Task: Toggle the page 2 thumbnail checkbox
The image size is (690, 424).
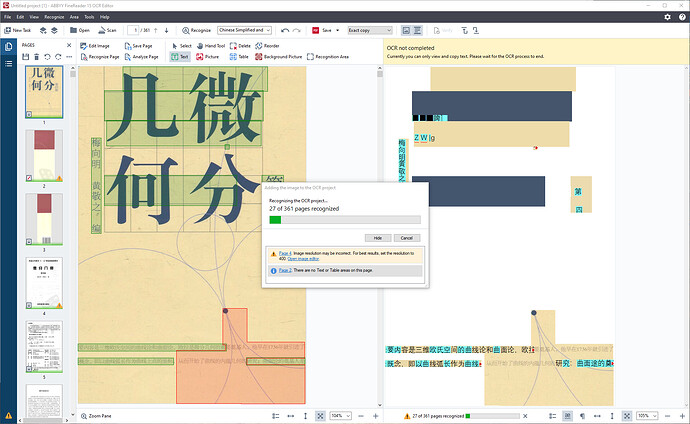Action: point(29,178)
